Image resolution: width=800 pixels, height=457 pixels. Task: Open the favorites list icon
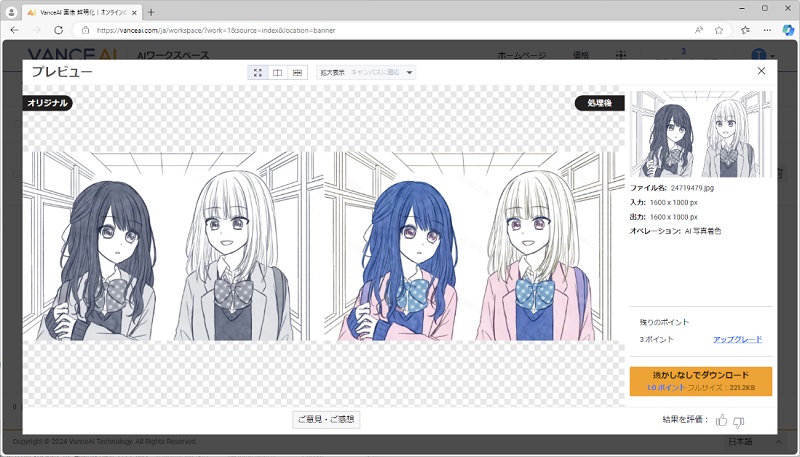tap(745, 30)
